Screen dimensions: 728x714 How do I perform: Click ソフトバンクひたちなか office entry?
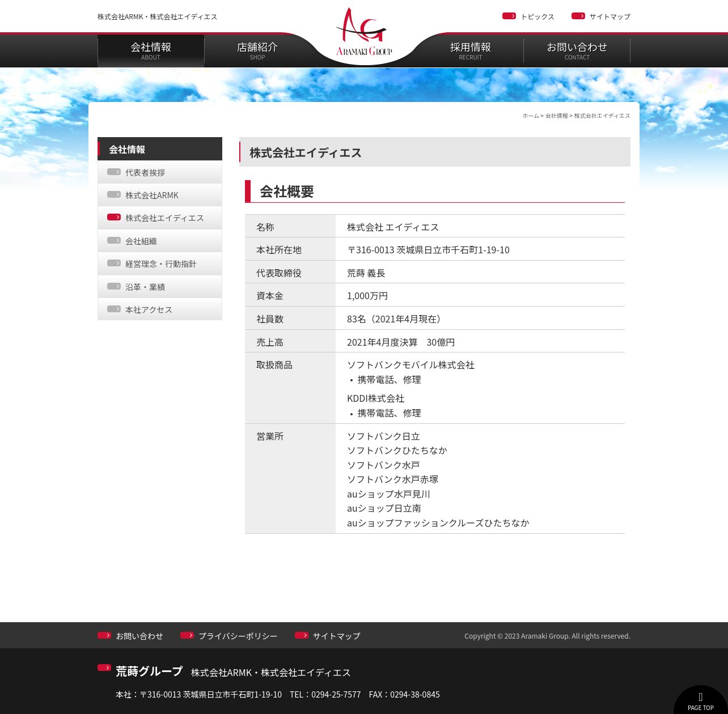(397, 450)
